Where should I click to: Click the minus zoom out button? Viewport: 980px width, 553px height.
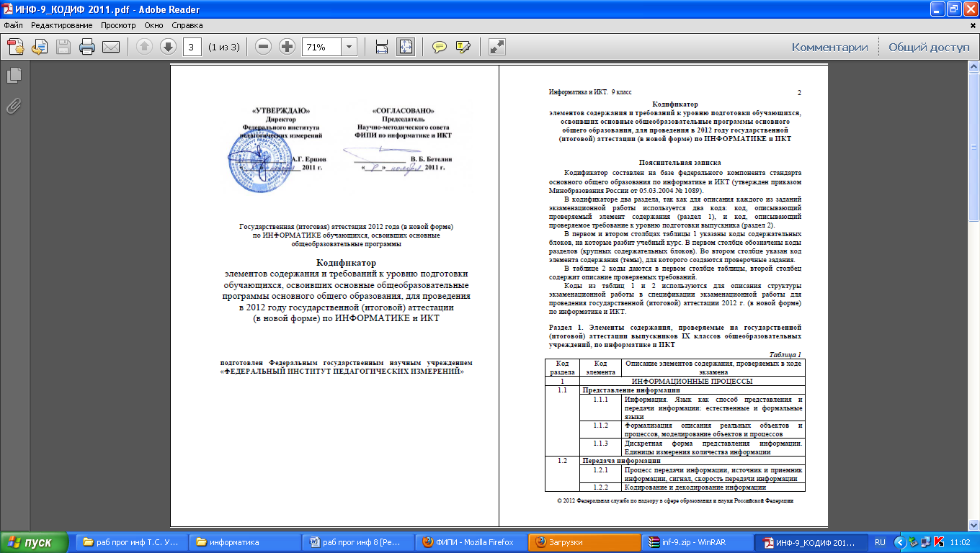(264, 47)
